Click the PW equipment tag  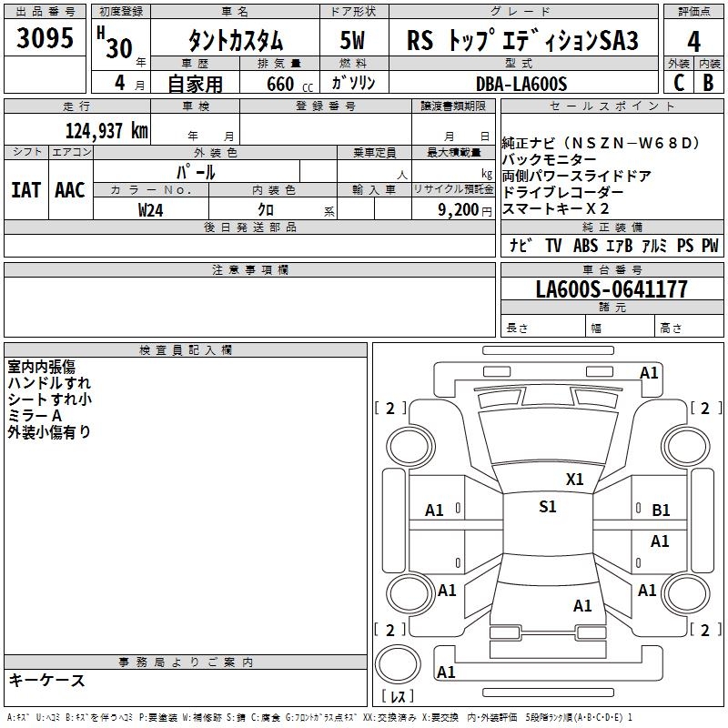(710, 245)
